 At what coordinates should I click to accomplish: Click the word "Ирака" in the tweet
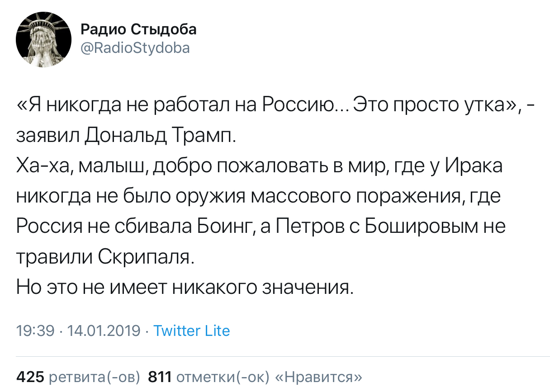pos(474,166)
